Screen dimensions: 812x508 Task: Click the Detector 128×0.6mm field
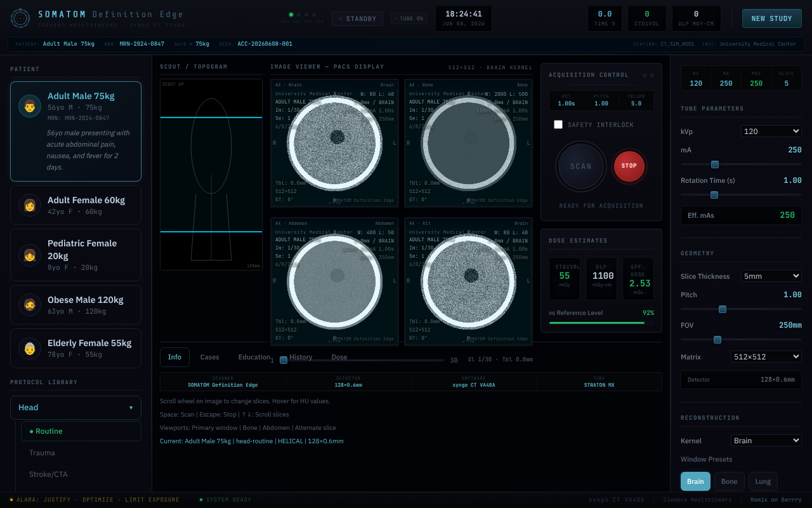point(741,380)
